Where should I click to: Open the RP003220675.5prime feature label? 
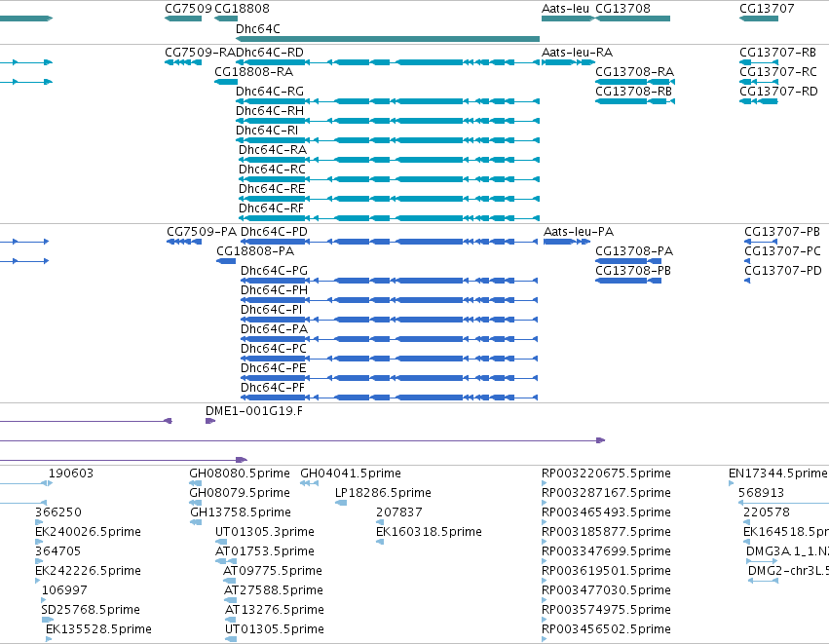pyautogui.click(x=607, y=474)
